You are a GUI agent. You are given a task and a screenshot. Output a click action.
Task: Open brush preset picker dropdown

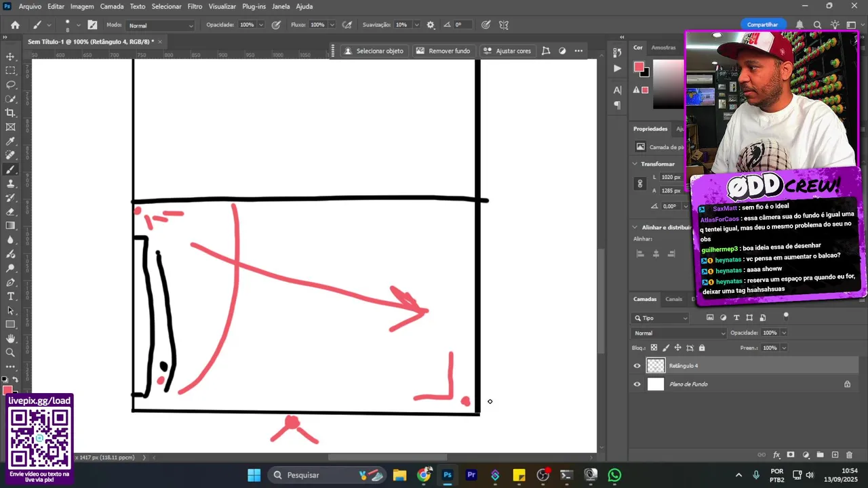click(x=78, y=25)
